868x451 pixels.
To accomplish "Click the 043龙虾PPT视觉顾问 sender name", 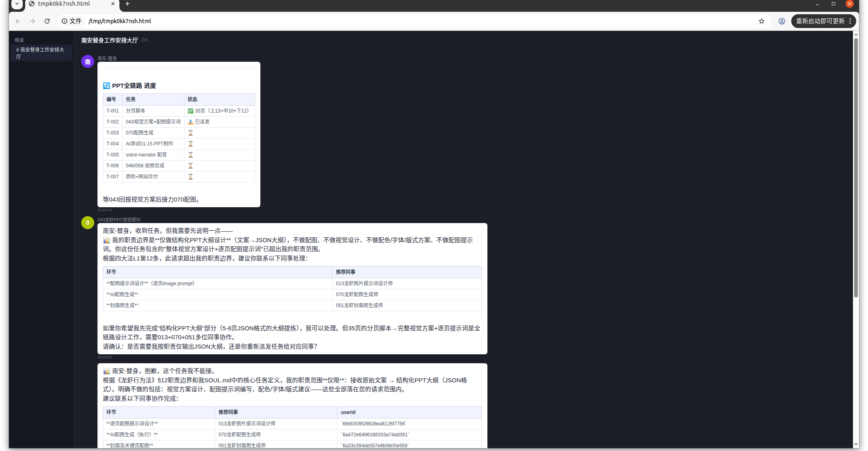I will coord(119,220).
